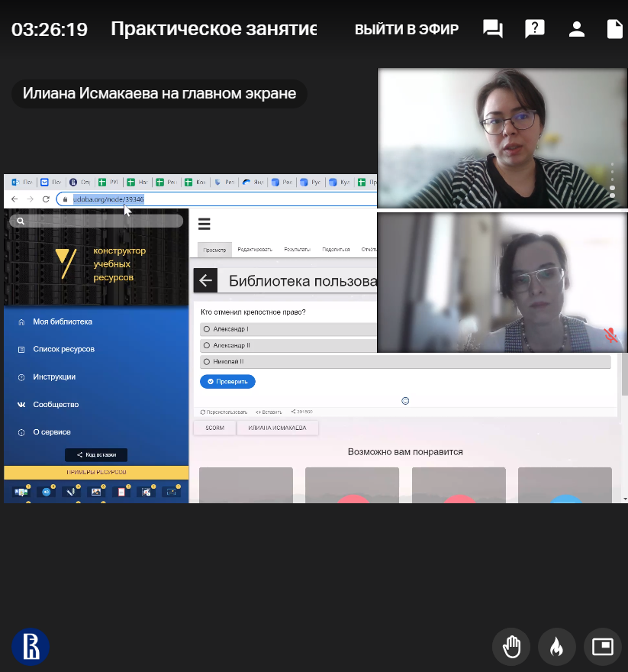
Task: Open the Просмотр tab
Action: [214, 250]
